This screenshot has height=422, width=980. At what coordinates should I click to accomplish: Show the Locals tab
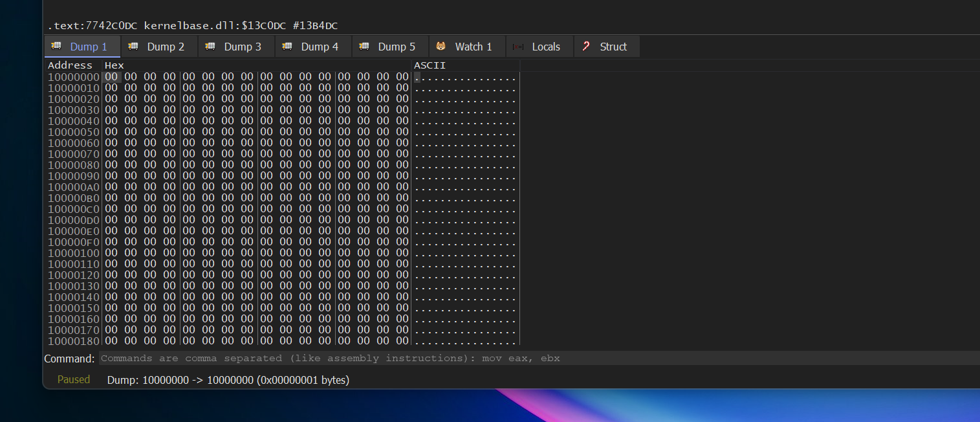tap(545, 47)
